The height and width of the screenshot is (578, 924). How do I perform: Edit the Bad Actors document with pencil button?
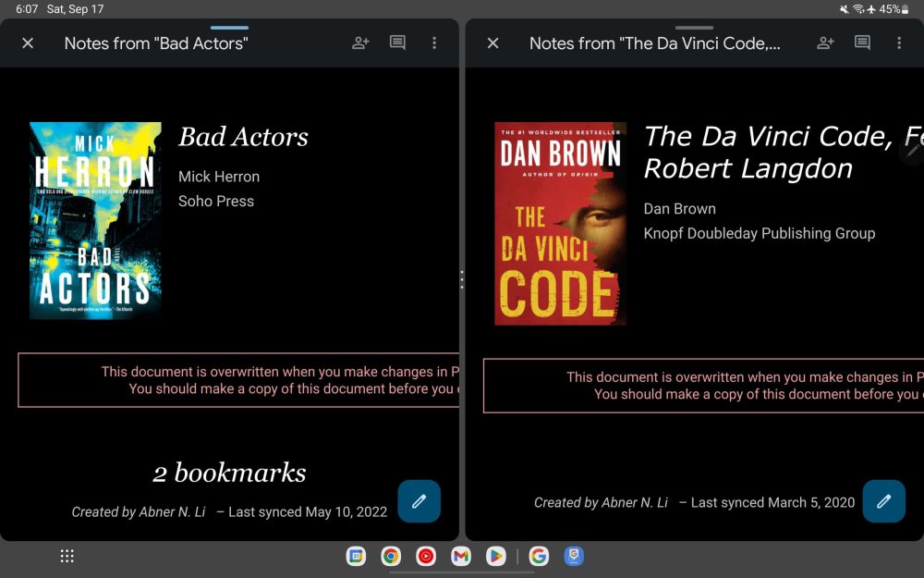[x=419, y=501]
